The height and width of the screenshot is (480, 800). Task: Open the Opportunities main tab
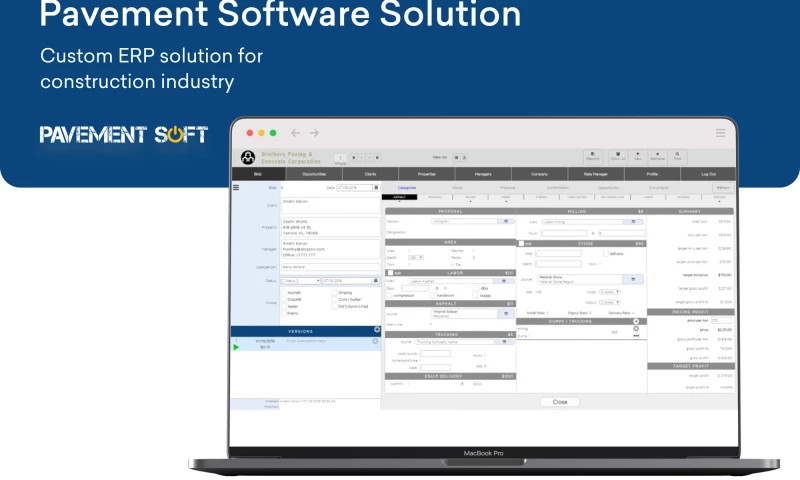pyautogui.click(x=314, y=174)
